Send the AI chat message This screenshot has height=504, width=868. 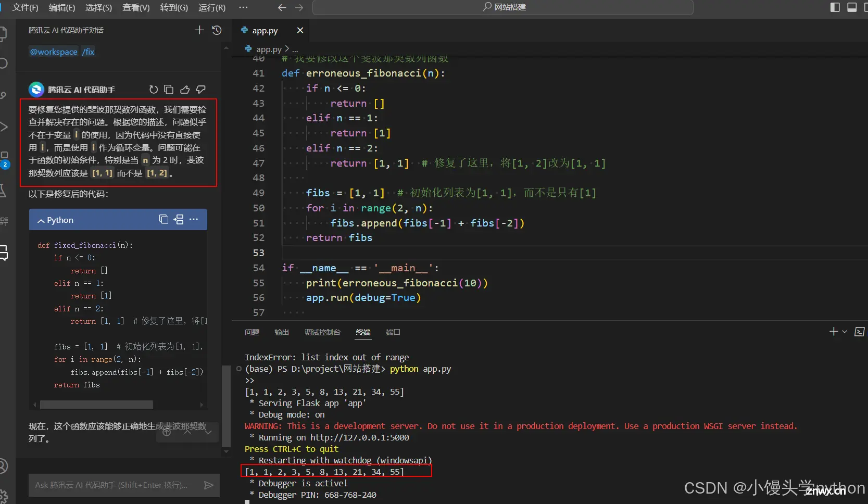tap(209, 485)
